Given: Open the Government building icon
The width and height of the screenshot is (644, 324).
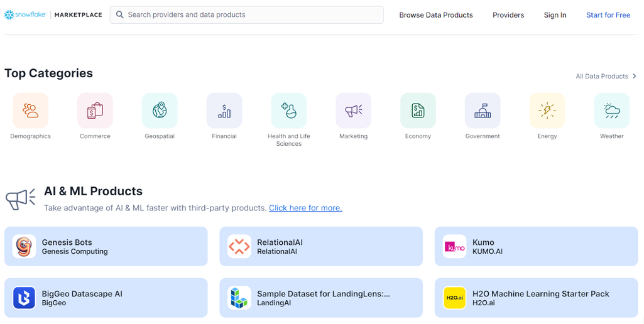Looking at the screenshot, I should [483, 111].
